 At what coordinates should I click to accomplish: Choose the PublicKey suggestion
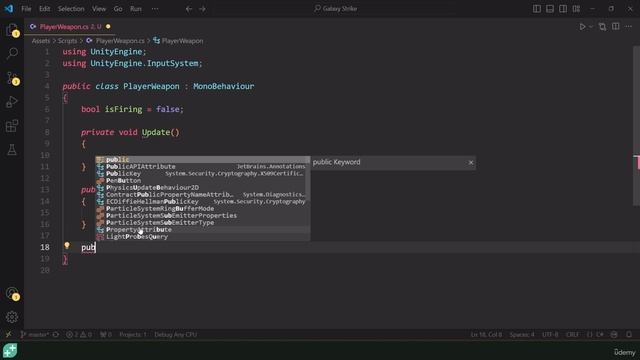(x=202, y=173)
